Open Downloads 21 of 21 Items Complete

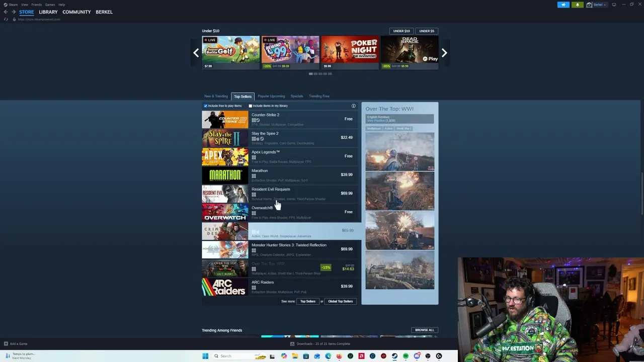click(323, 344)
